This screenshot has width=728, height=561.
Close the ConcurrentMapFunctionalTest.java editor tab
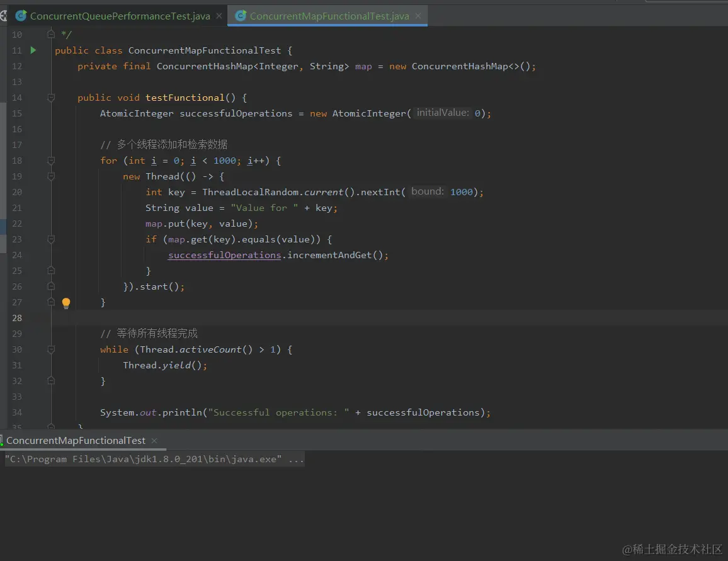pyautogui.click(x=418, y=16)
